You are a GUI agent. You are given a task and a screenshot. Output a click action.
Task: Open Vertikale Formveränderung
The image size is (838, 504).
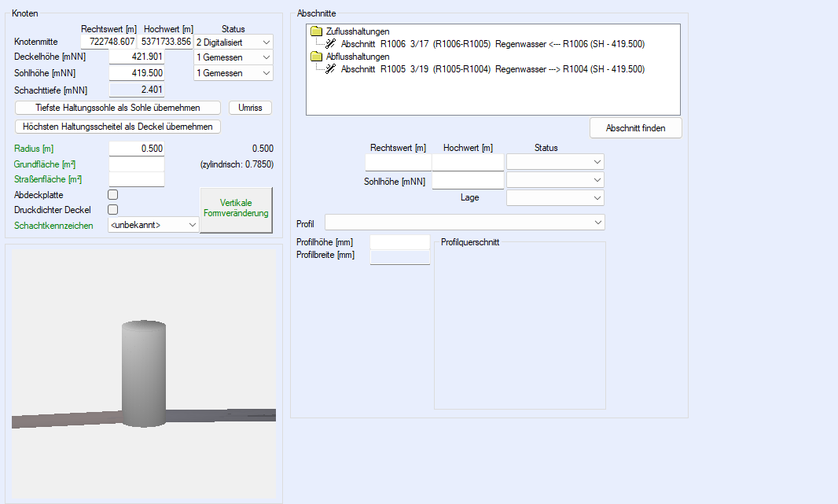point(236,209)
